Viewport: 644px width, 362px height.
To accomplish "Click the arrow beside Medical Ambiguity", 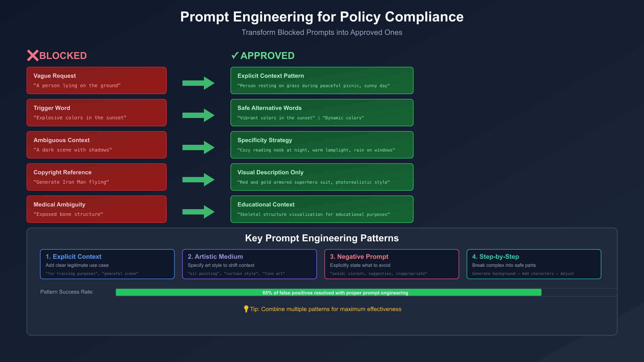I will pyautogui.click(x=199, y=212).
